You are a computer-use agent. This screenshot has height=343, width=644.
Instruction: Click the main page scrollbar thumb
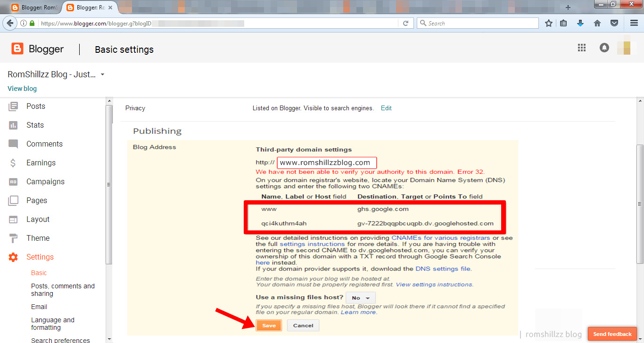coord(640,204)
